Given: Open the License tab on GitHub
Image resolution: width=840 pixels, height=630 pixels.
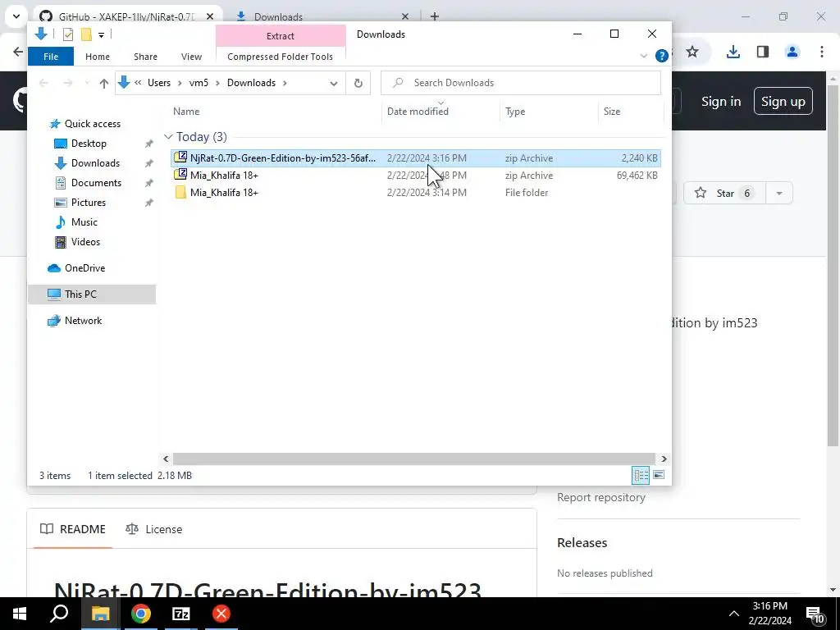Looking at the screenshot, I should [153, 529].
